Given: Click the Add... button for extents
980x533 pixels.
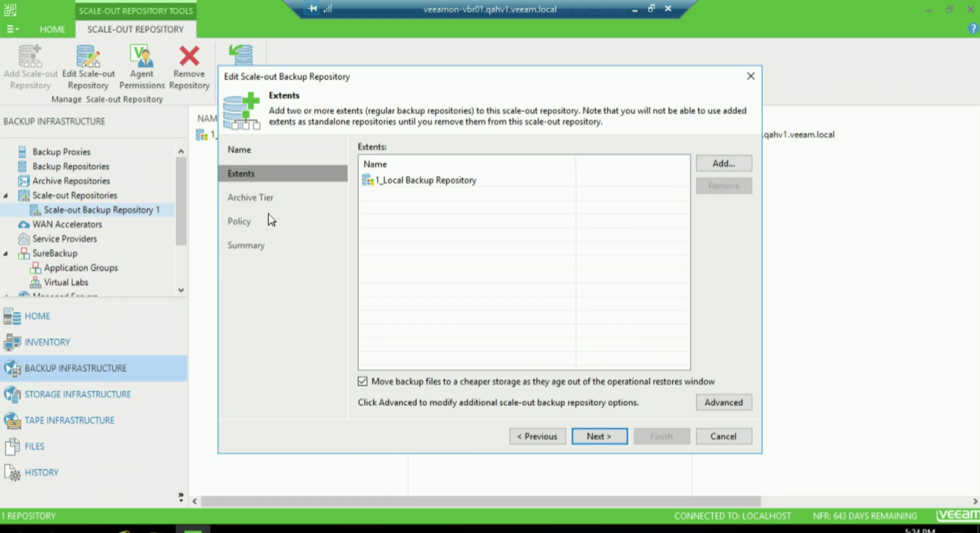Looking at the screenshot, I should pos(724,163).
